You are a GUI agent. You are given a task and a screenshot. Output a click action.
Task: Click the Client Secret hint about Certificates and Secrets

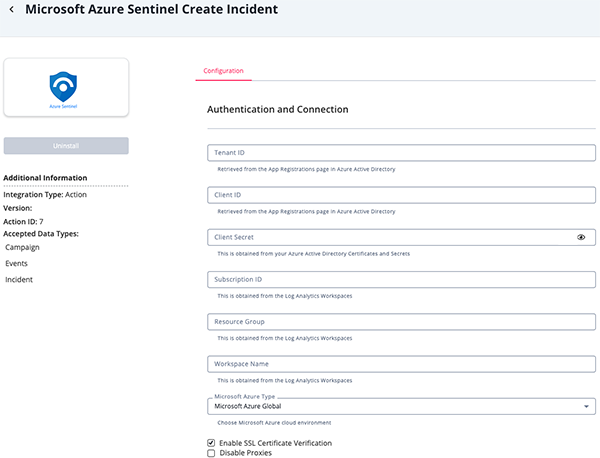tap(314, 254)
